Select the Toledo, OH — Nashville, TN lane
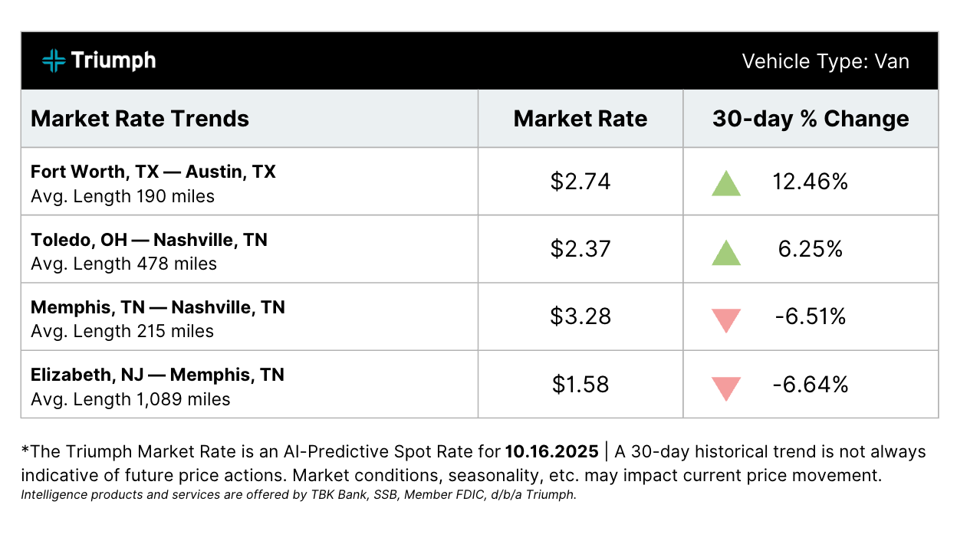The image size is (980, 544). pos(149,240)
